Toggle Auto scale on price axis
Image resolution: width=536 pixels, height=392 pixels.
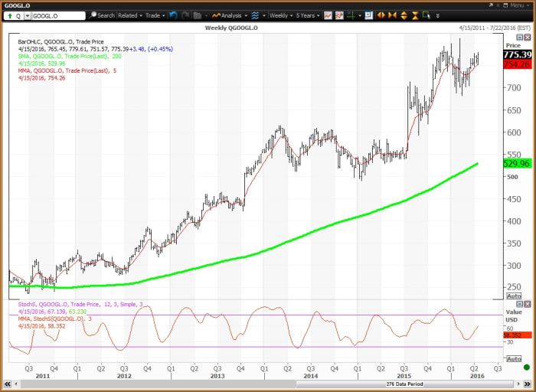click(x=514, y=296)
